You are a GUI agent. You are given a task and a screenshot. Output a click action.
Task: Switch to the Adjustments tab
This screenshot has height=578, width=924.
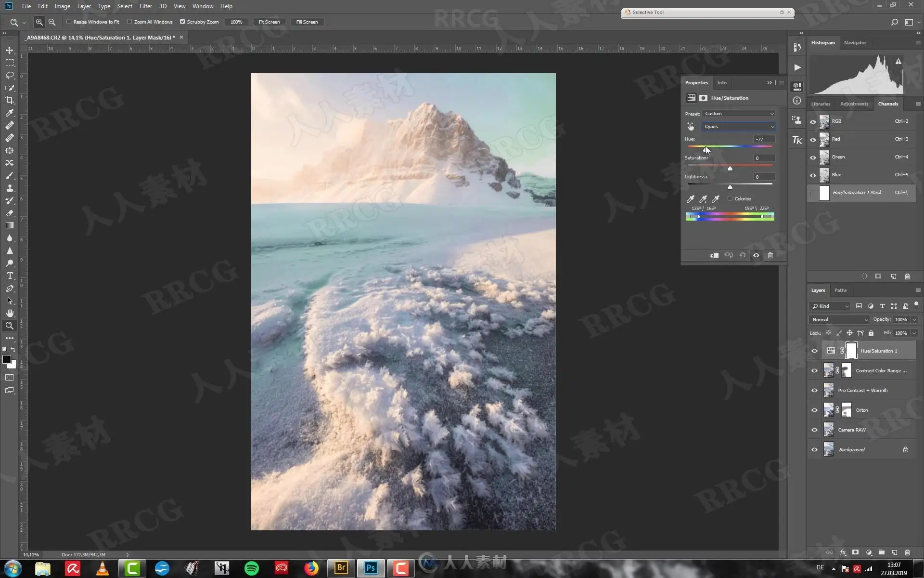(854, 104)
